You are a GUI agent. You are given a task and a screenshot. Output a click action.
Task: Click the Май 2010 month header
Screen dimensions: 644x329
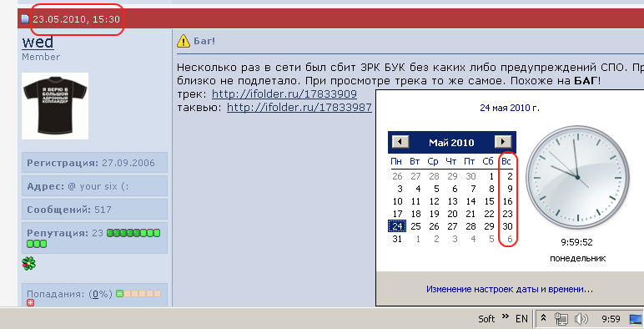click(451, 143)
